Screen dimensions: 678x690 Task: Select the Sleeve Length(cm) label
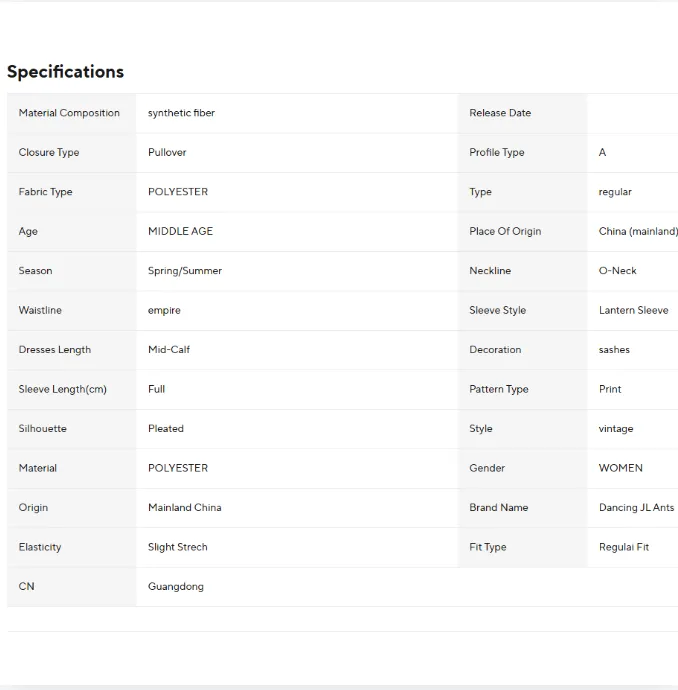[x=62, y=389]
